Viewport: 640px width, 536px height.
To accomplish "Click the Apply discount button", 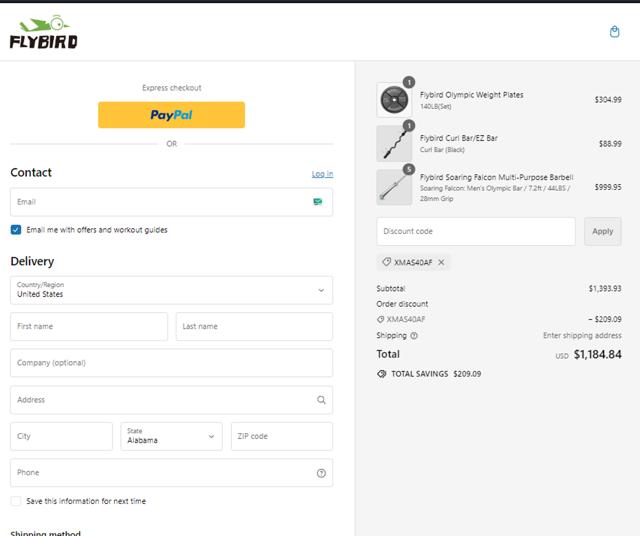I will [x=602, y=231].
